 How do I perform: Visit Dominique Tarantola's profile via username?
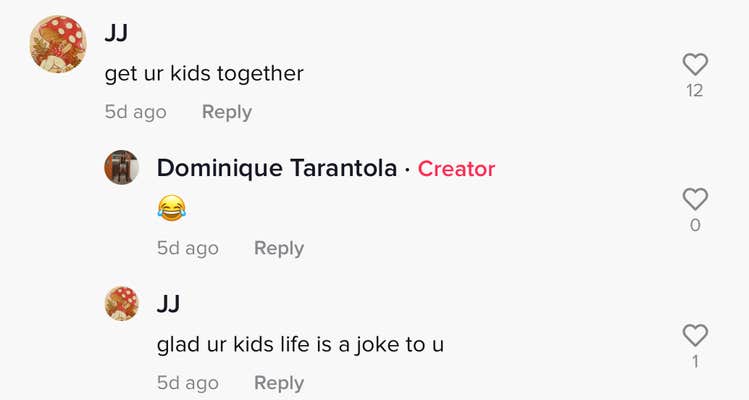(x=277, y=168)
